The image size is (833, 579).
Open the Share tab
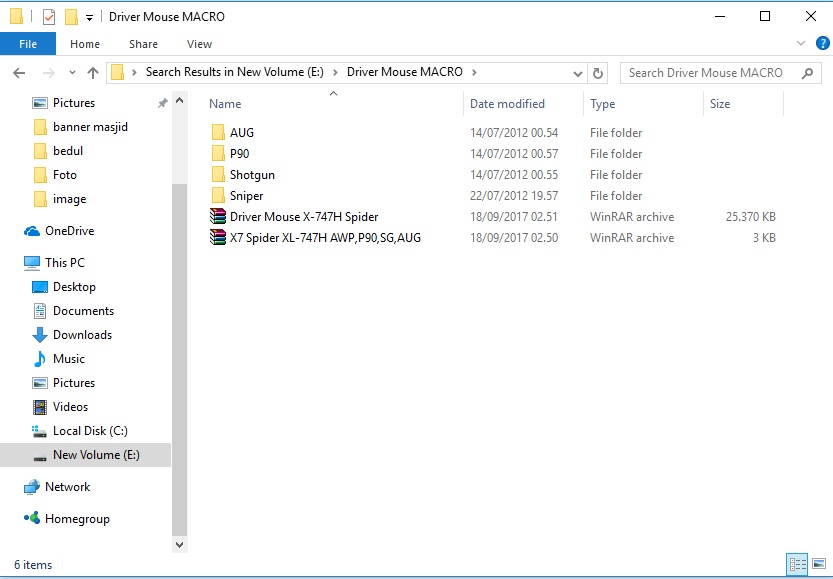[143, 44]
